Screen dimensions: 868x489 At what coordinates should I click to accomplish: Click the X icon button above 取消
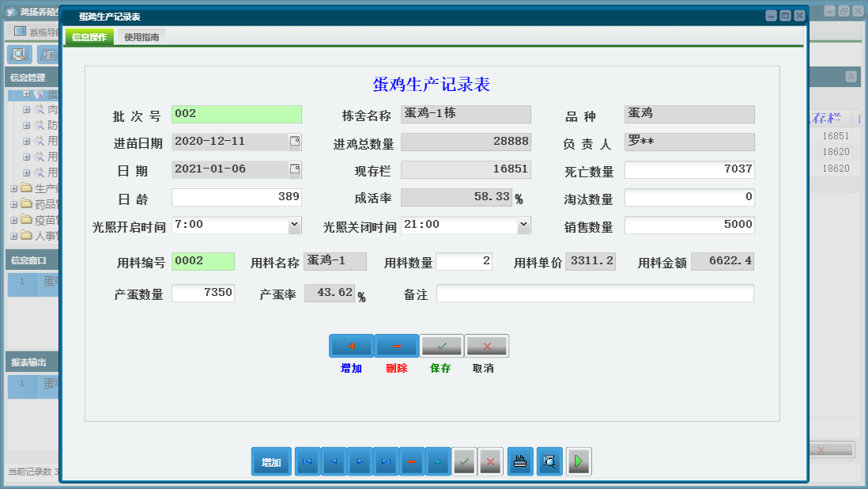(x=487, y=346)
